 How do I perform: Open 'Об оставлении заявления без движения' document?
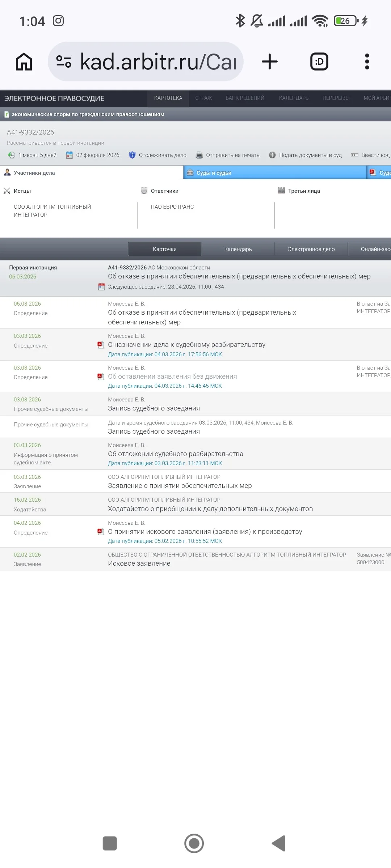(172, 376)
